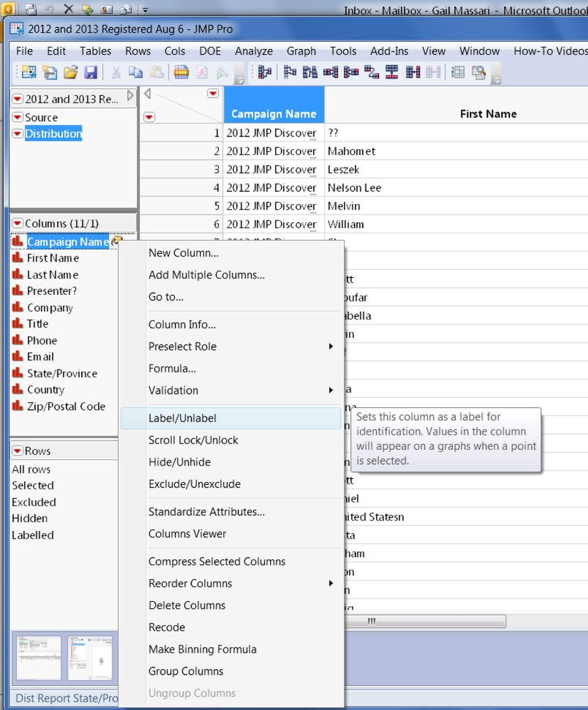Click the Save floppy disk icon
Image resolution: width=588 pixels, height=710 pixels.
click(91, 72)
